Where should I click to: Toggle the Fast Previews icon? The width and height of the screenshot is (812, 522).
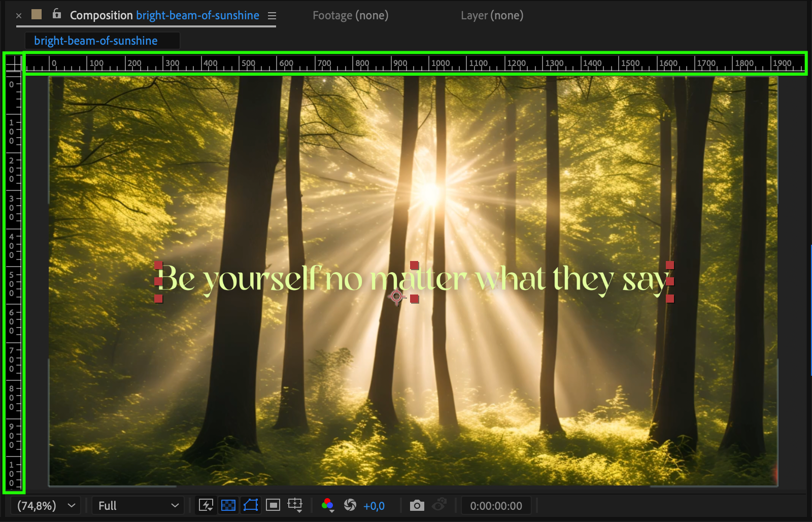(206, 505)
